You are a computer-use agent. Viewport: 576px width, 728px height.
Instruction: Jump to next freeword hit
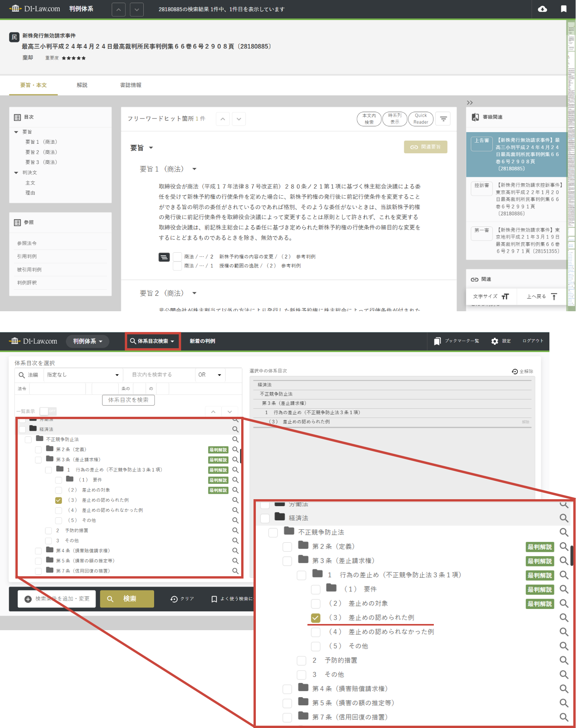[239, 119]
